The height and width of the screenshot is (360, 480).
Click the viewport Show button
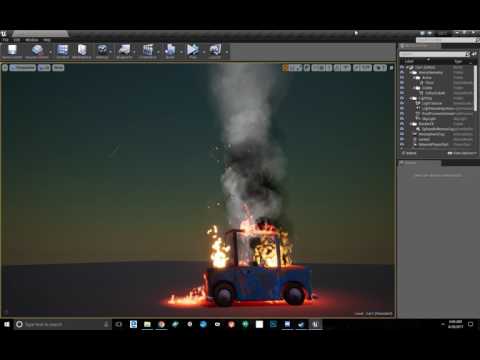tap(58, 68)
